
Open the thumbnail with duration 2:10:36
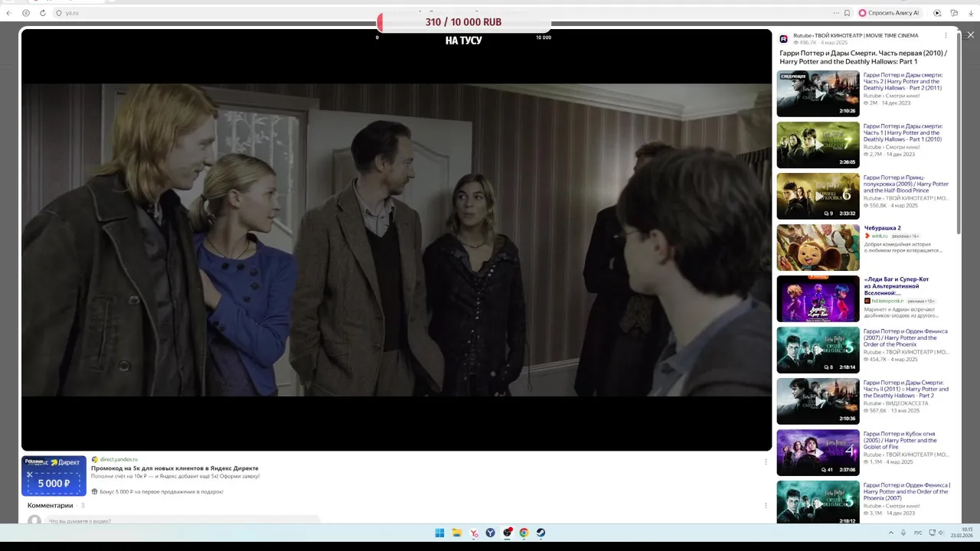pos(818,401)
